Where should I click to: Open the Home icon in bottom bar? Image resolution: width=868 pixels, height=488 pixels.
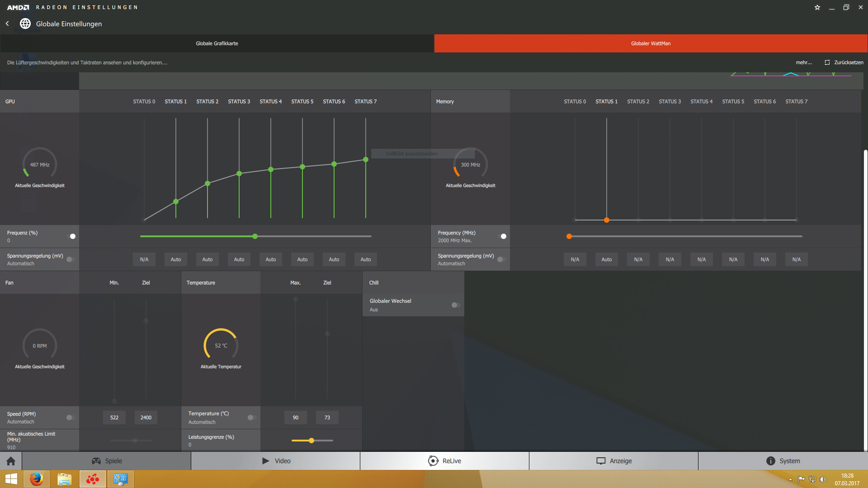click(11, 461)
